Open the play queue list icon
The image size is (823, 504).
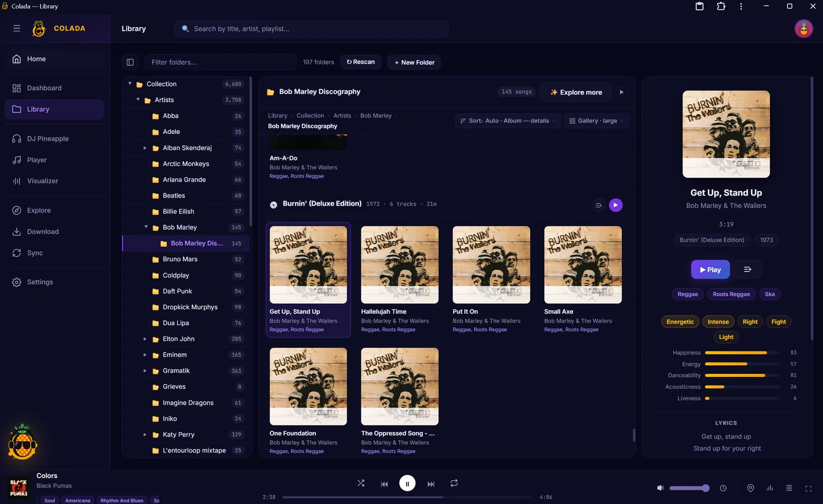click(x=789, y=488)
